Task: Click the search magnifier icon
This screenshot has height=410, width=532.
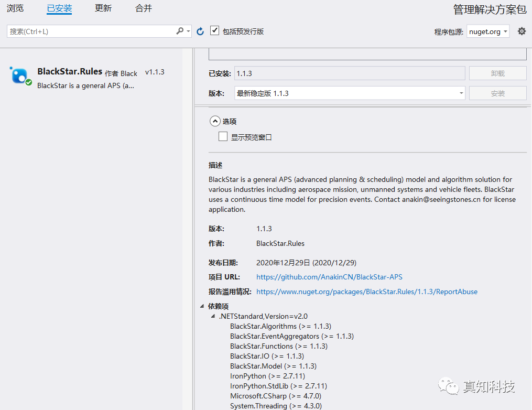Action: coord(180,31)
